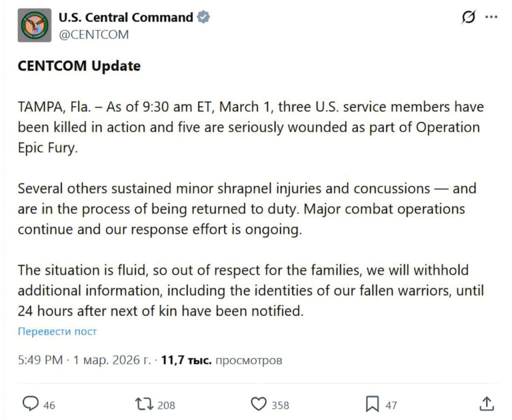Like the post with the heart icon
This screenshot has height=420, width=512.
tap(258, 403)
